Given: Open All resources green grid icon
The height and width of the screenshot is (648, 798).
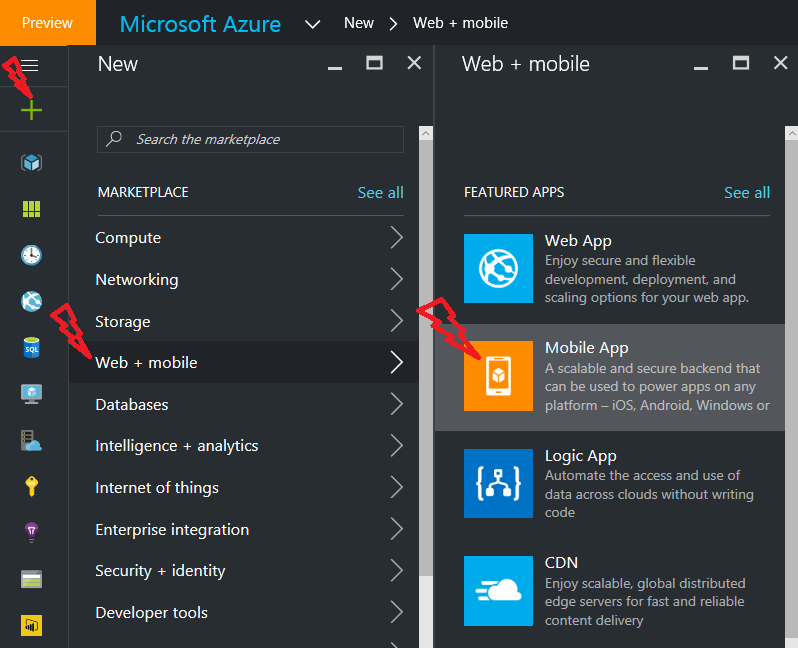Looking at the screenshot, I should click(32, 209).
